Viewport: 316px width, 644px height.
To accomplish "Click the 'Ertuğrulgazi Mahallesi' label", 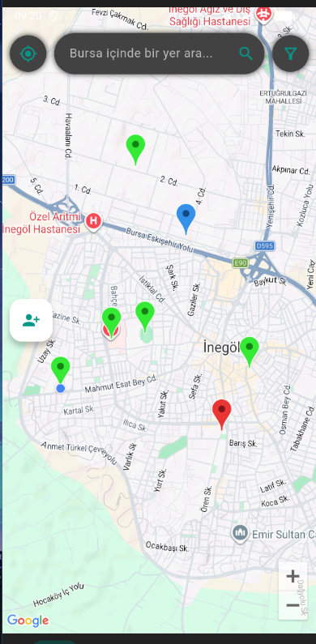I will coord(284,97).
